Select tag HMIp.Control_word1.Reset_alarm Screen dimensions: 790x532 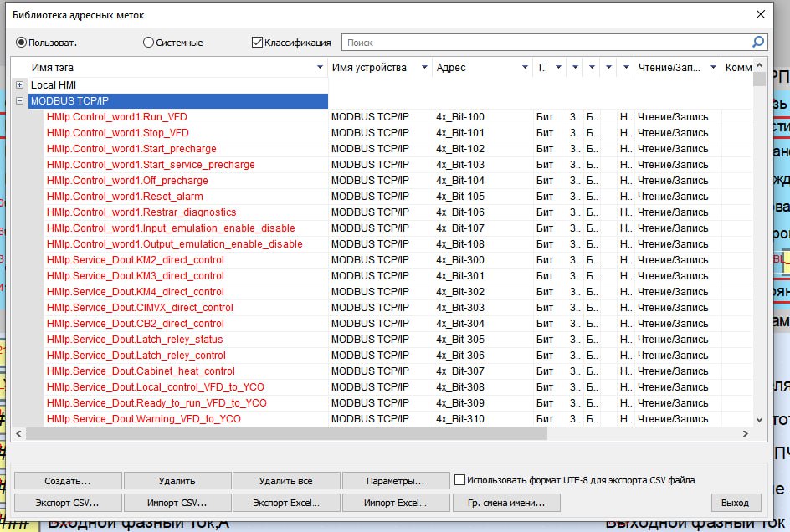point(125,197)
